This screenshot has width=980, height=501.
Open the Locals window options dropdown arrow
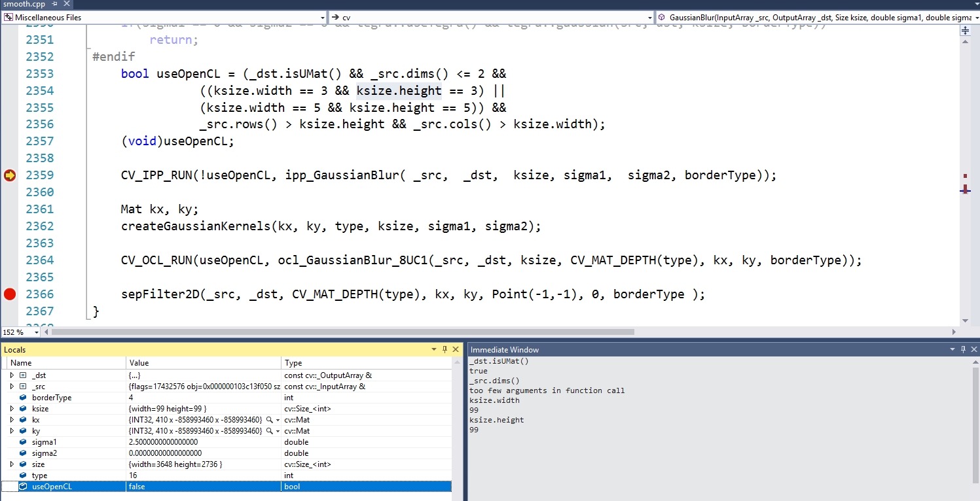[434, 350]
